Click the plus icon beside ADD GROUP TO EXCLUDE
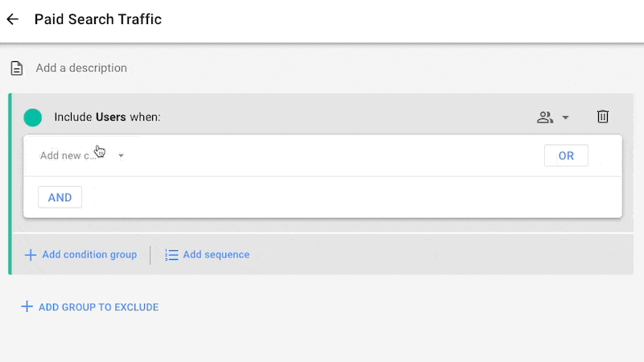Viewport: 644px width, 362px height. 27,306
